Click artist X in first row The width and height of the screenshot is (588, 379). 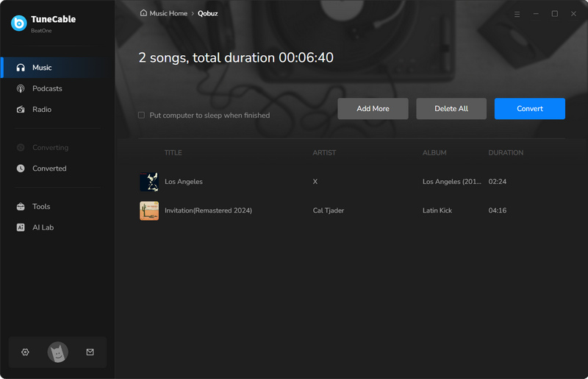click(315, 182)
